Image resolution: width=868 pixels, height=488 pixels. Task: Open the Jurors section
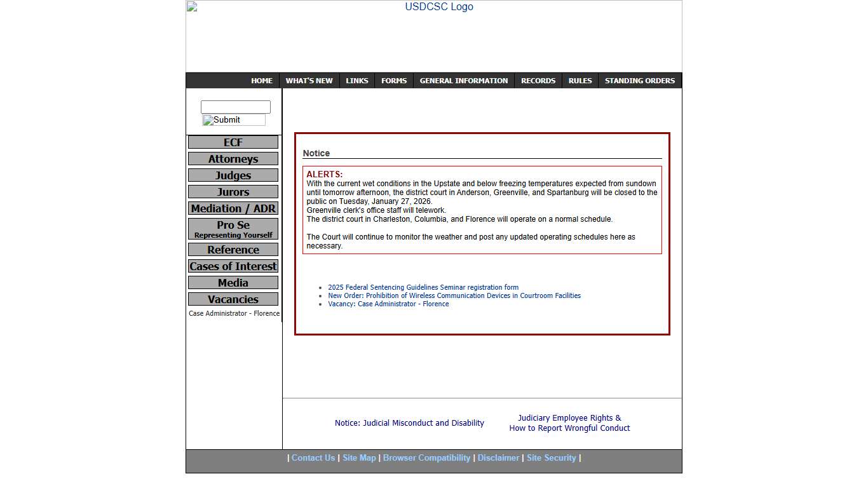pos(233,191)
